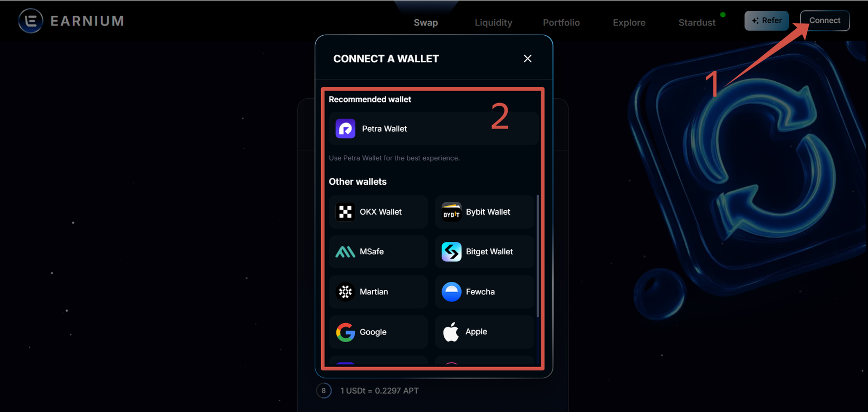Viewport: 868px width, 412px height.
Task: Click the Petra Wallet logo icon
Action: [345, 129]
